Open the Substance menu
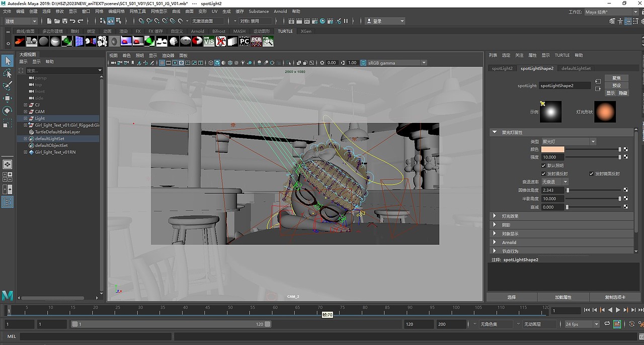644x345 pixels. tap(259, 12)
